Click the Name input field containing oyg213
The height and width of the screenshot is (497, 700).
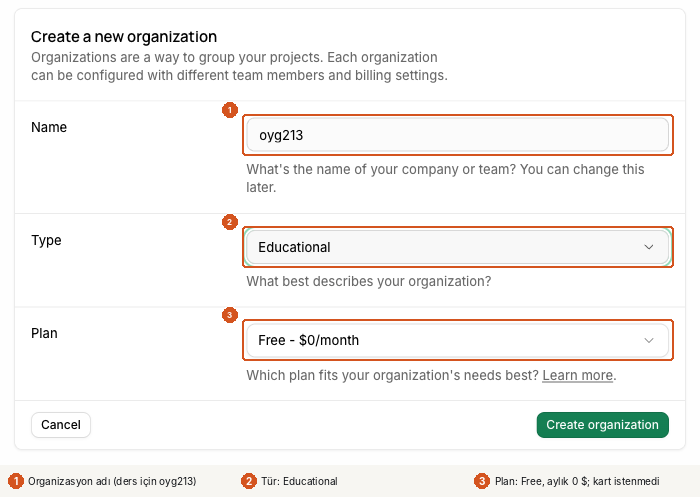click(x=458, y=135)
